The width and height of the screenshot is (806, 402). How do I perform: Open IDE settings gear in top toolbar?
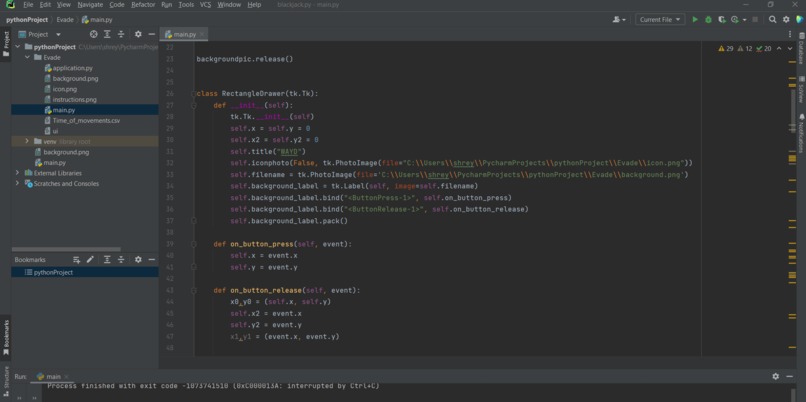pos(786,20)
